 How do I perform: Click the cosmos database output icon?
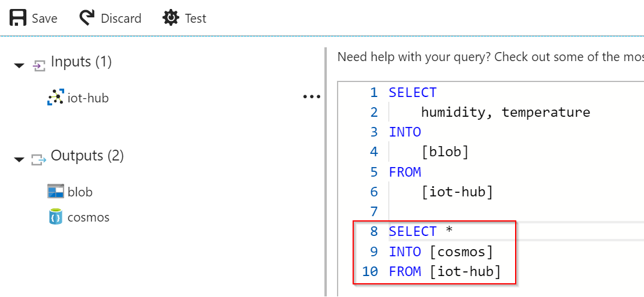click(55, 217)
